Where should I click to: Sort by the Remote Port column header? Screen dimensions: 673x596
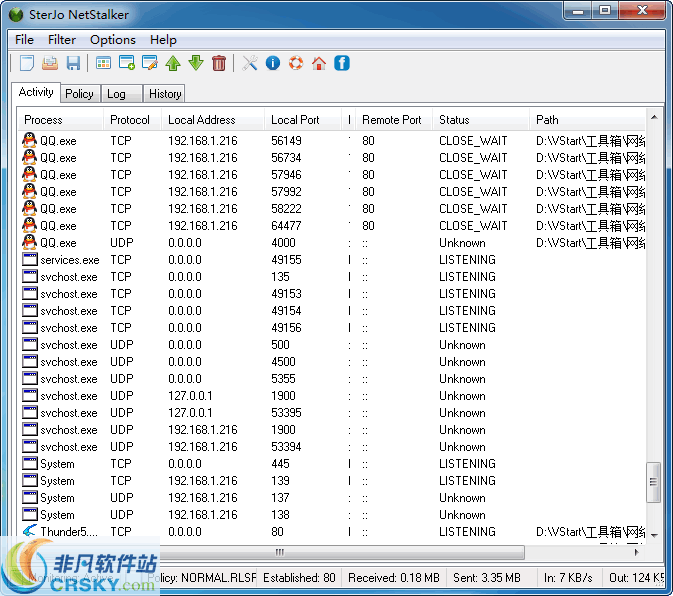point(394,120)
